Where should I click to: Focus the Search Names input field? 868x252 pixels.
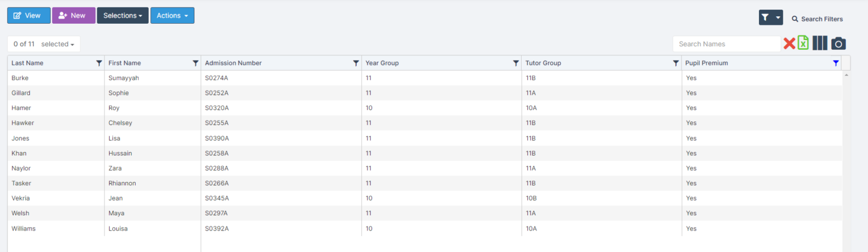coord(726,44)
